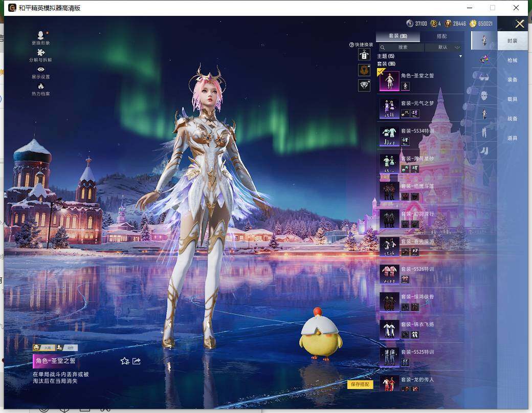This screenshot has height=413, width=532.
Task: Click the 角色-圣堂之誓 name label
Action: click(56, 361)
